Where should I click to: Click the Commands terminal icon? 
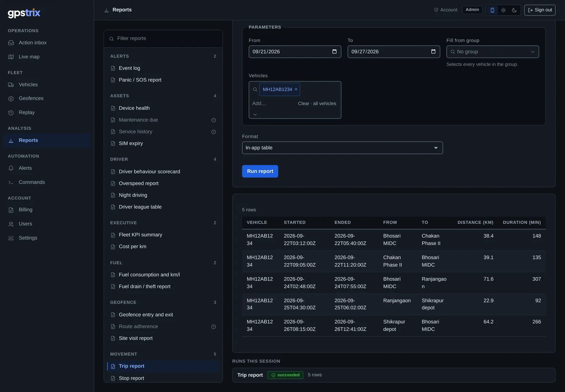11,182
